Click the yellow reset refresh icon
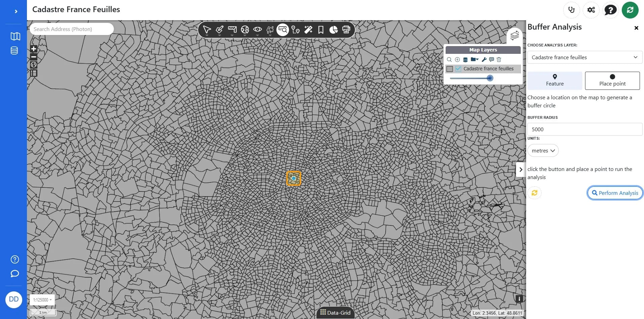 point(535,193)
